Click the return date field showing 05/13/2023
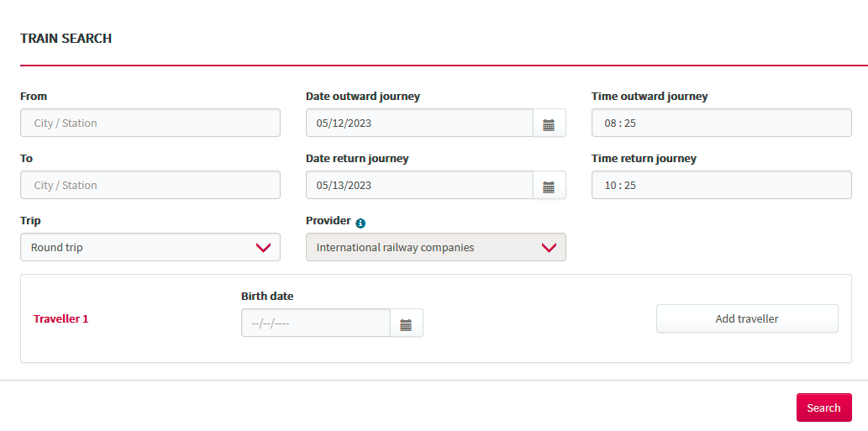Viewport: 868px width, 431px height. point(419,185)
